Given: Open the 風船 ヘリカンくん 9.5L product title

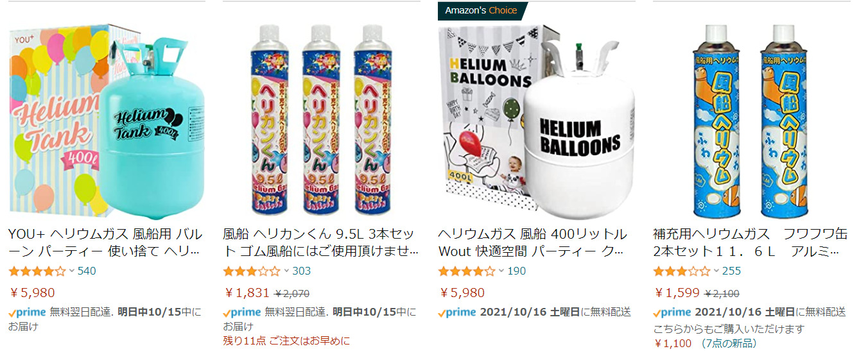Looking at the screenshot, I should (320, 242).
